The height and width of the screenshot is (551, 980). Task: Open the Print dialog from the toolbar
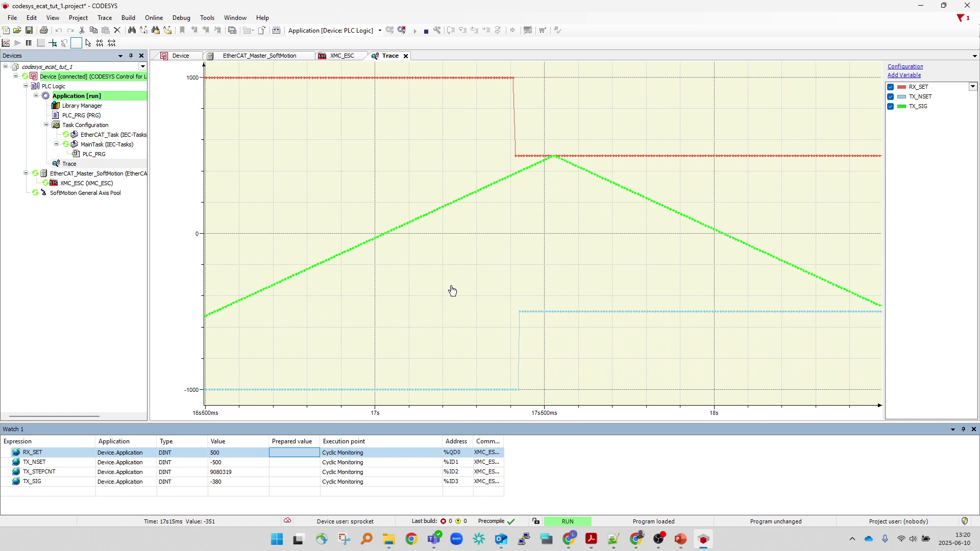[x=44, y=30]
